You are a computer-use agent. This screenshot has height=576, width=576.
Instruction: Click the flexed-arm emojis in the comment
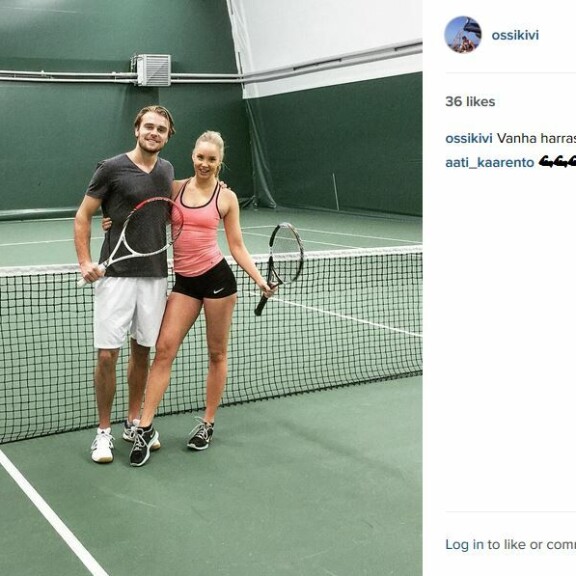[557, 162]
